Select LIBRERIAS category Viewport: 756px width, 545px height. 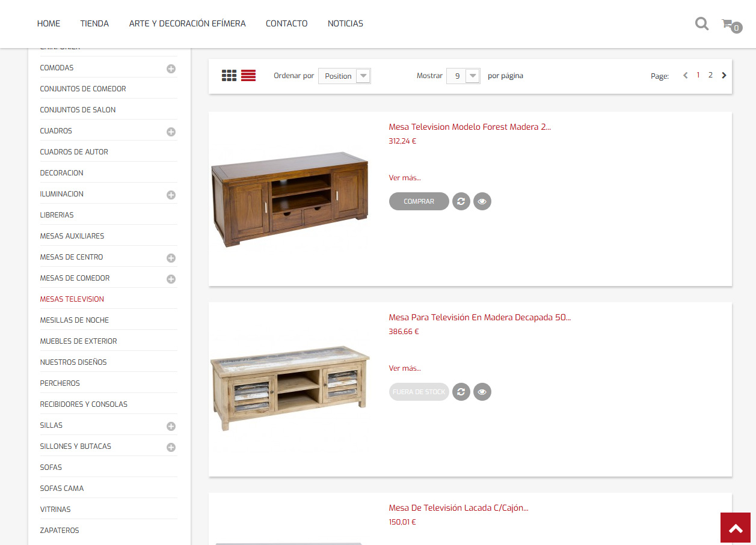click(57, 215)
